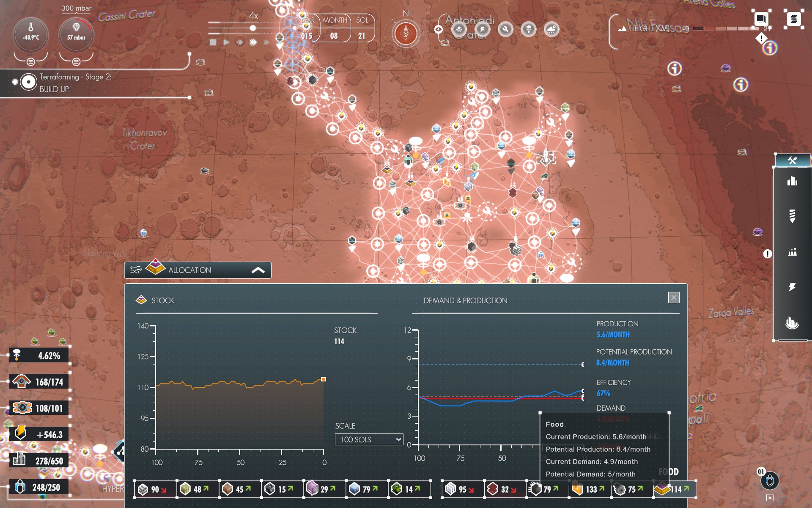Open the 100 SOLS scale dropdown
Image resolution: width=812 pixels, height=508 pixels.
click(x=369, y=439)
